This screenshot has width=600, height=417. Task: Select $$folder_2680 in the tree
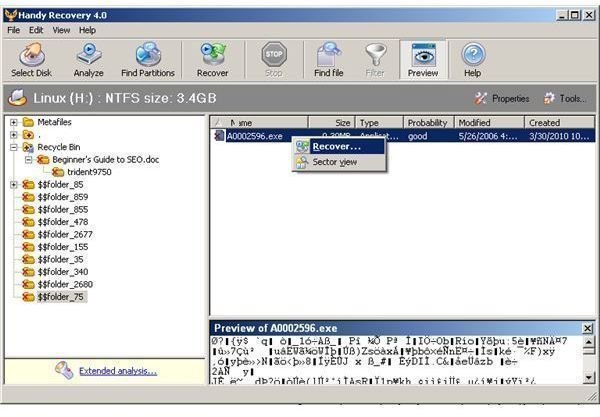65,284
